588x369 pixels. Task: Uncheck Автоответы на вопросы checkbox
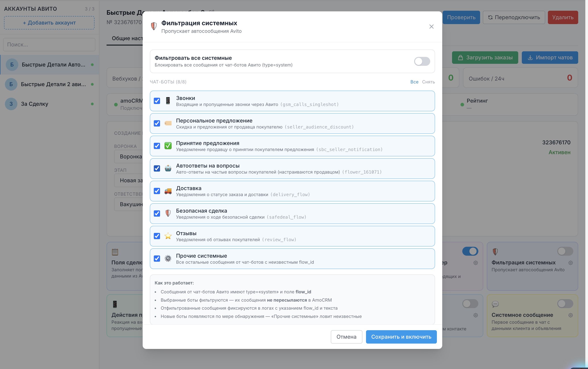click(x=157, y=168)
